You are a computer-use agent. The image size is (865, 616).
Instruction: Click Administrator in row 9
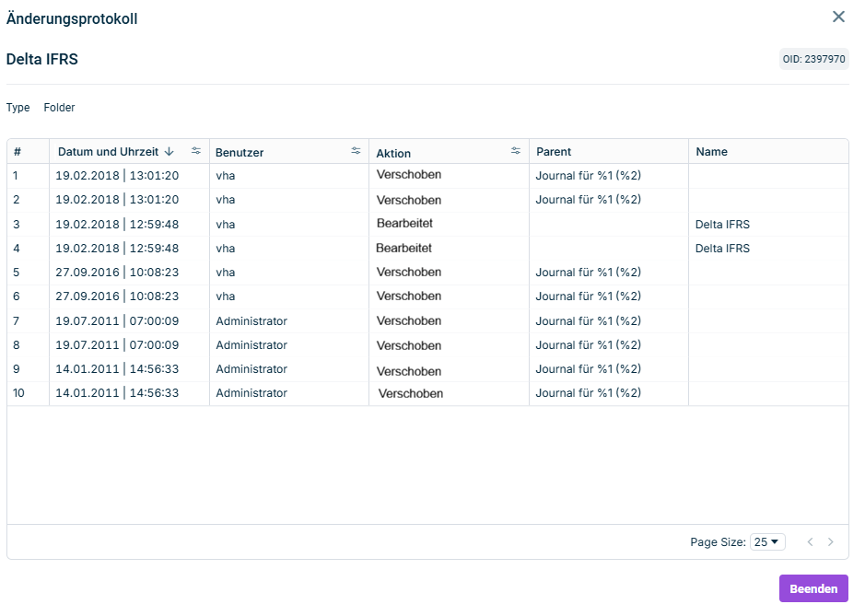(251, 369)
